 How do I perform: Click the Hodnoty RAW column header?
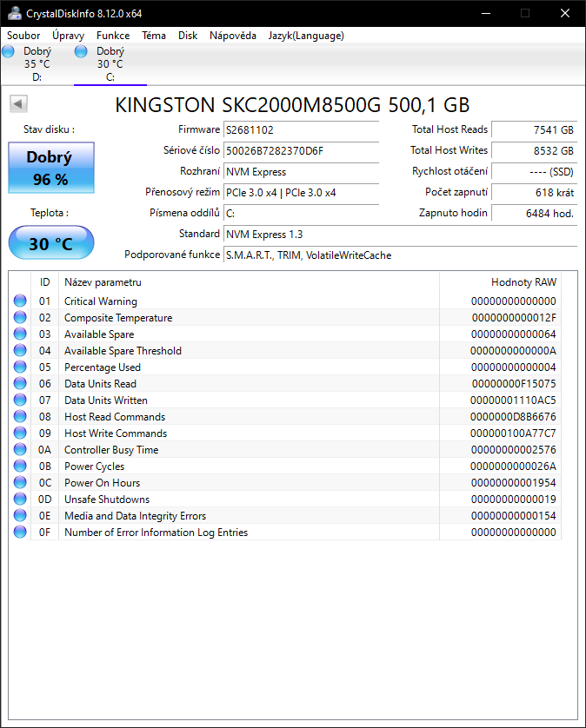tap(500, 282)
